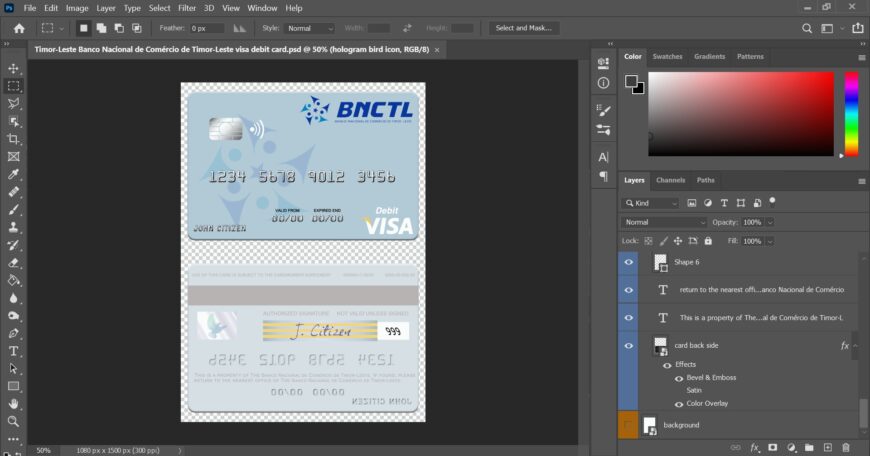Select the Frame tool
The height and width of the screenshot is (456, 870).
tap(13, 157)
